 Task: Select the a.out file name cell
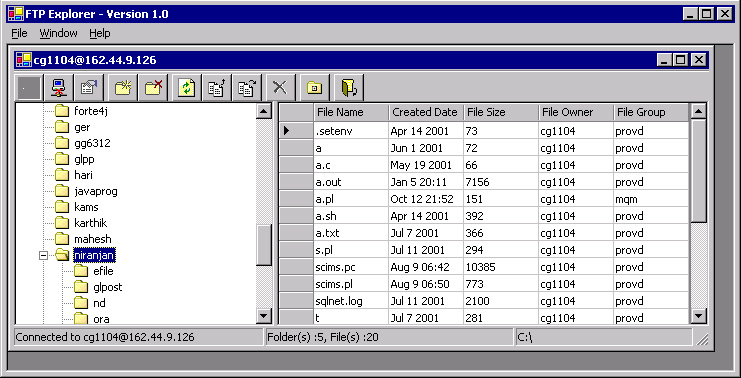(351, 182)
